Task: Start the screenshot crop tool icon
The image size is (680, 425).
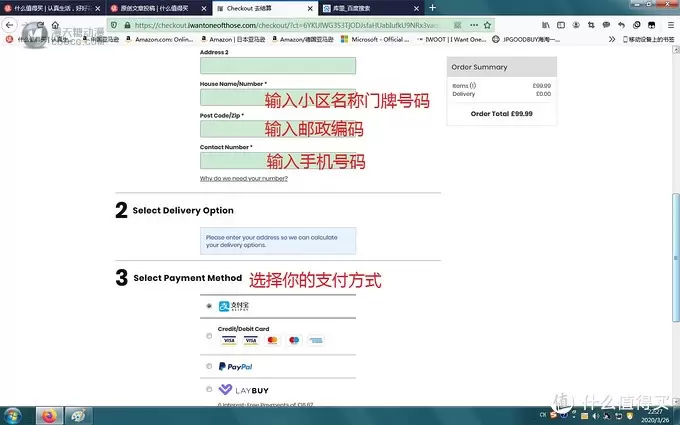Action: 591,25
